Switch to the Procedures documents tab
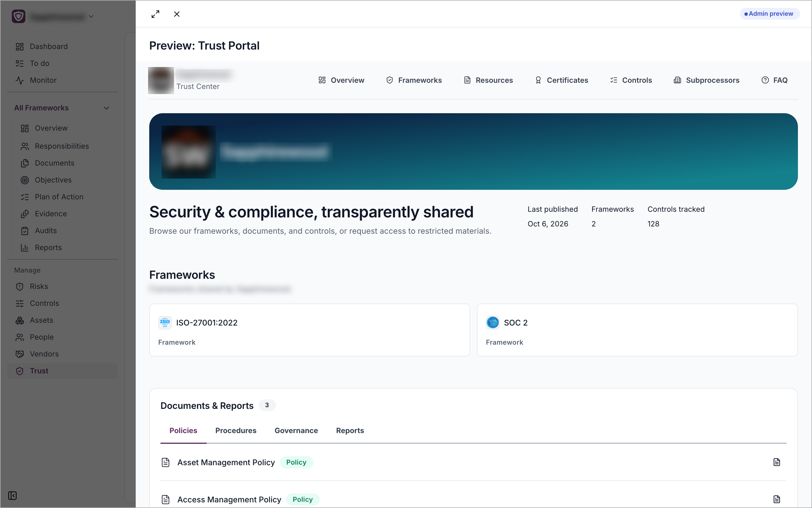This screenshot has height=508, width=812. [x=236, y=430]
